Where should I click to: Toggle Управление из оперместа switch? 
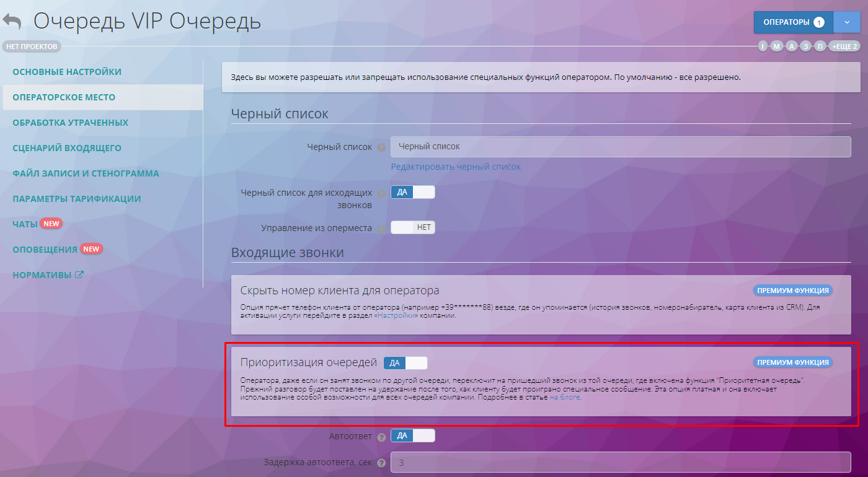click(413, 227)
